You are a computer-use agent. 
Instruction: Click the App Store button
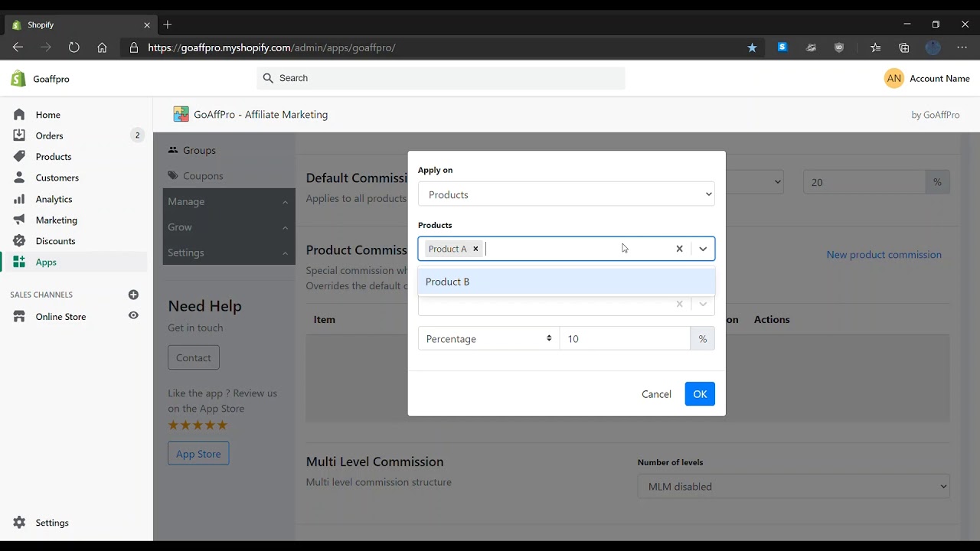pos(198,454)
